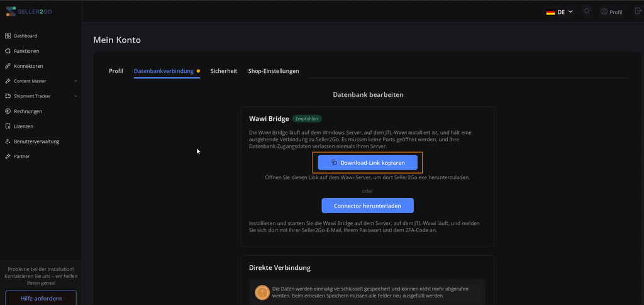Click the Shipment Tracker truck icon
This screenshot has width=644, height=305.
8,96
